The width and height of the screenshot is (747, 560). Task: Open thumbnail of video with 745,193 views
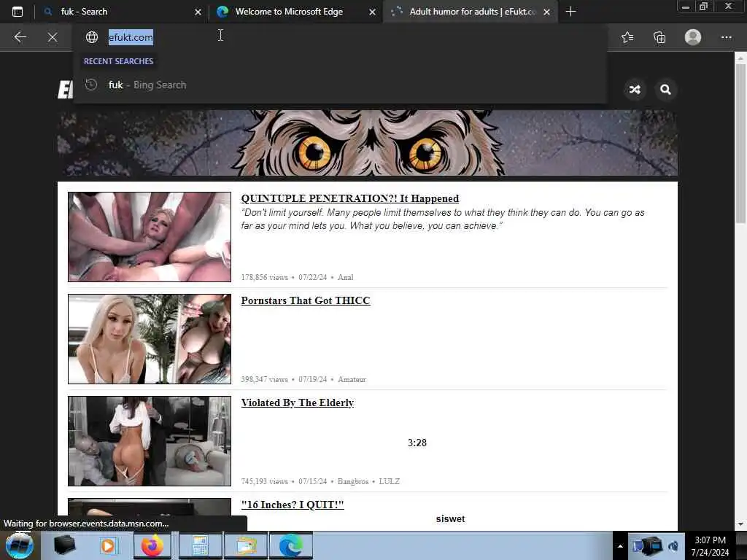(x=150, y=441)
